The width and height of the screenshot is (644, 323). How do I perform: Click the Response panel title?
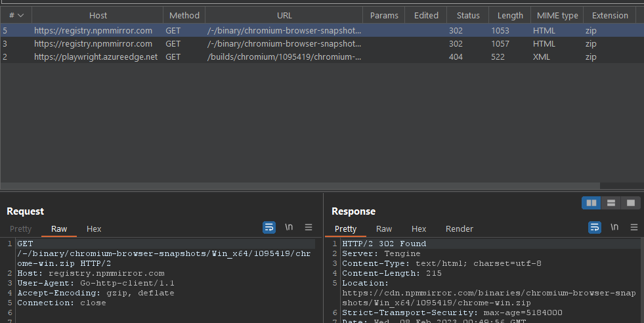[353, 211]
